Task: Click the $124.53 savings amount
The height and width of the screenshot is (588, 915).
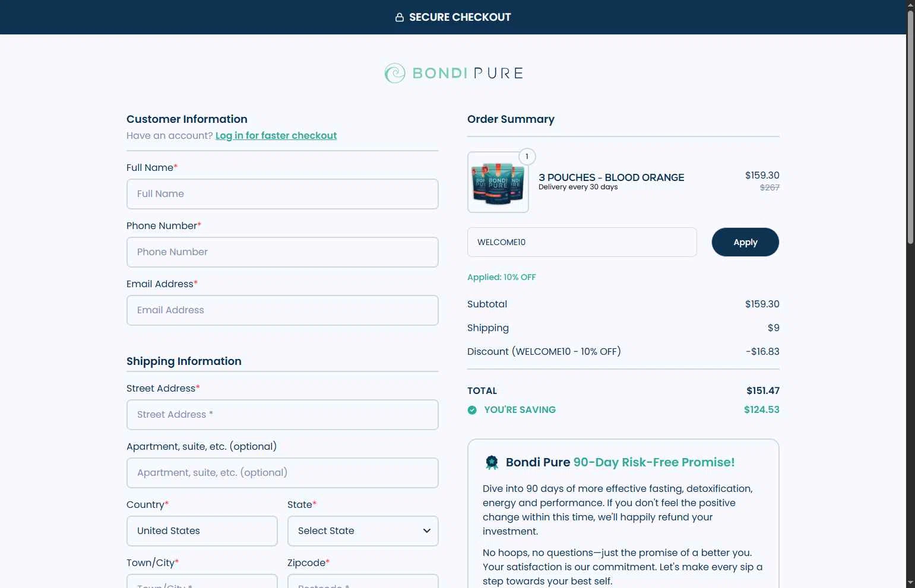Action: coord(762,409)
